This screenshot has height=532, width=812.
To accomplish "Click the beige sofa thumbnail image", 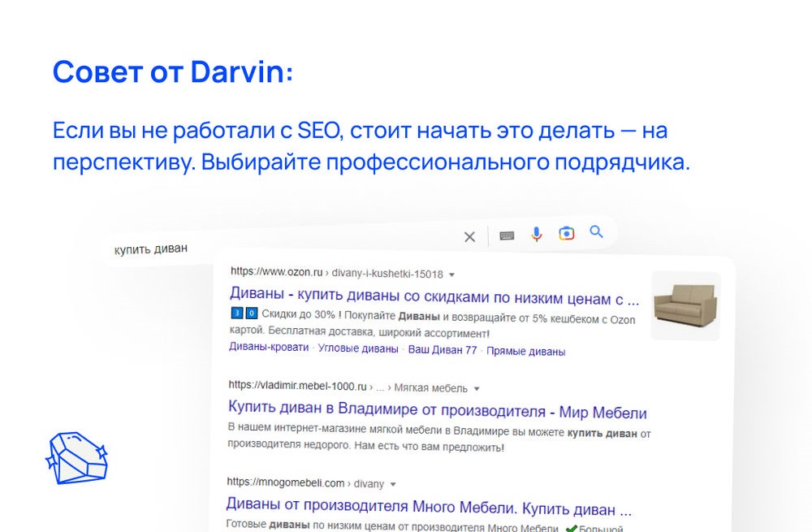I will pyautogui.click(x=685, y=305).
